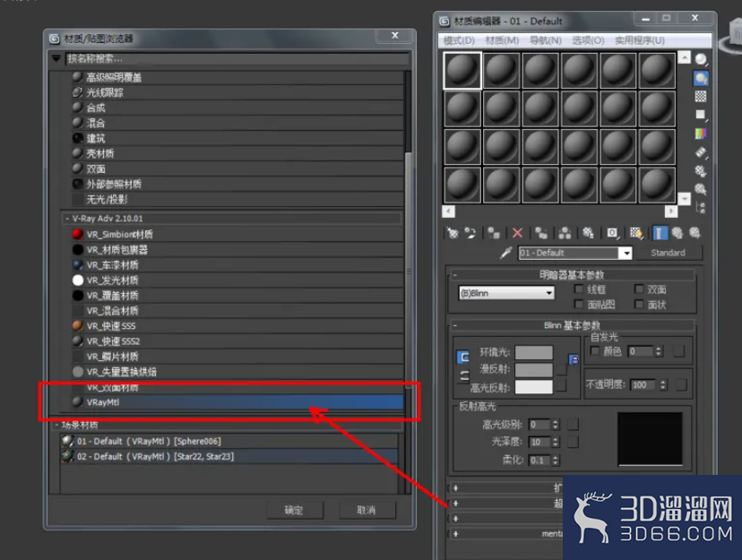Viewport: 742px width, 560px height.
Task: Open the 选项(O) menu
Action: click(588, 40)
